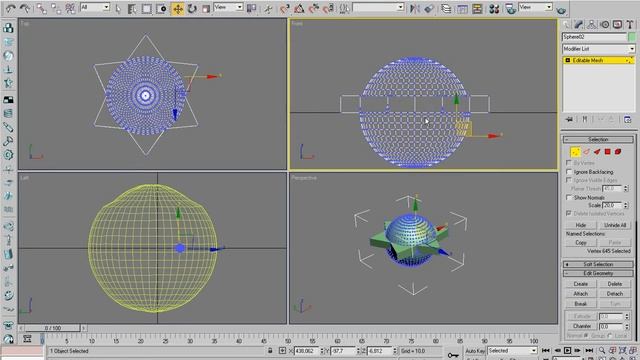Click the Play Animation button
This screenshot has height=360, width=640.
click(567, 351)
